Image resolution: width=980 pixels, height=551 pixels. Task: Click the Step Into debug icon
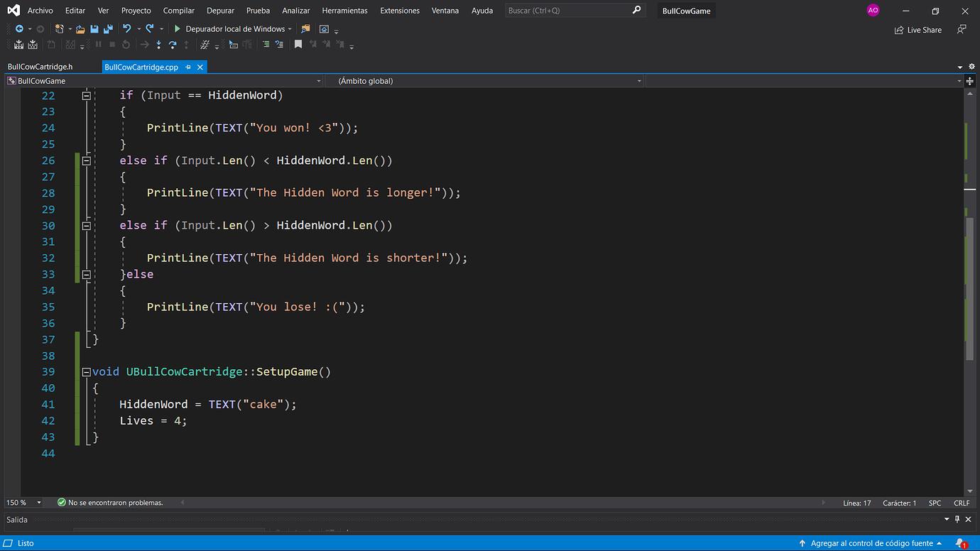158,45
